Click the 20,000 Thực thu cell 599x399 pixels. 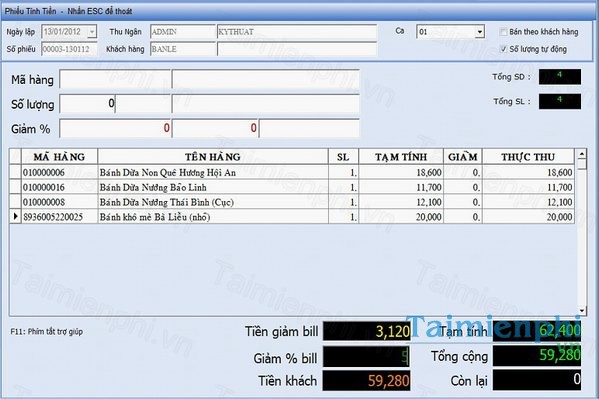[x=528, y=217]
